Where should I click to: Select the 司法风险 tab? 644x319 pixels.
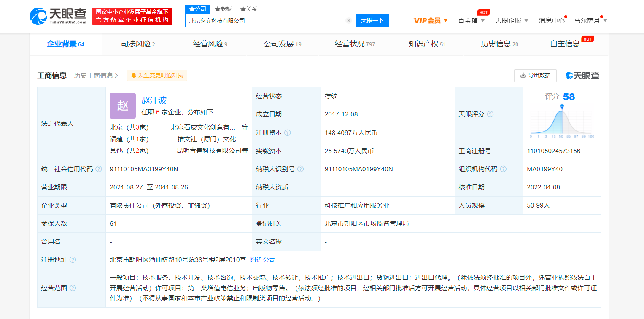(138, 44)
